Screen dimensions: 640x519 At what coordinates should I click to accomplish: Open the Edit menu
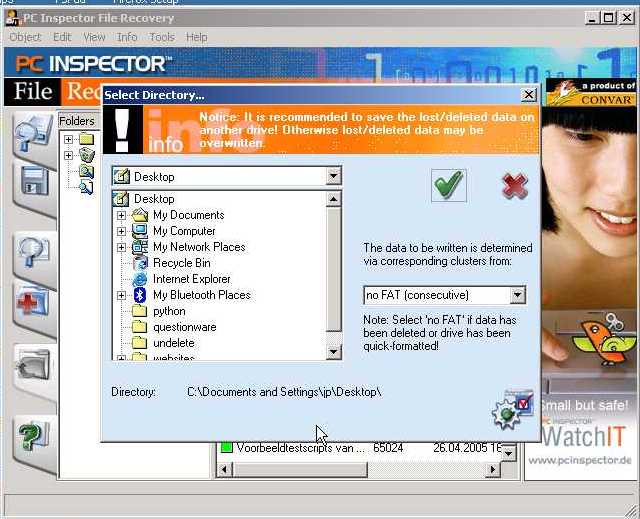click(62, 37)
